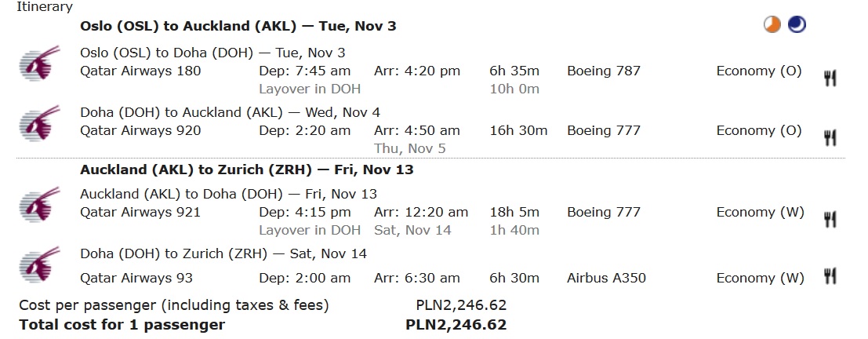The image size is (868, 339).
Task: Click the Itinerary section label
Action: 45,6
